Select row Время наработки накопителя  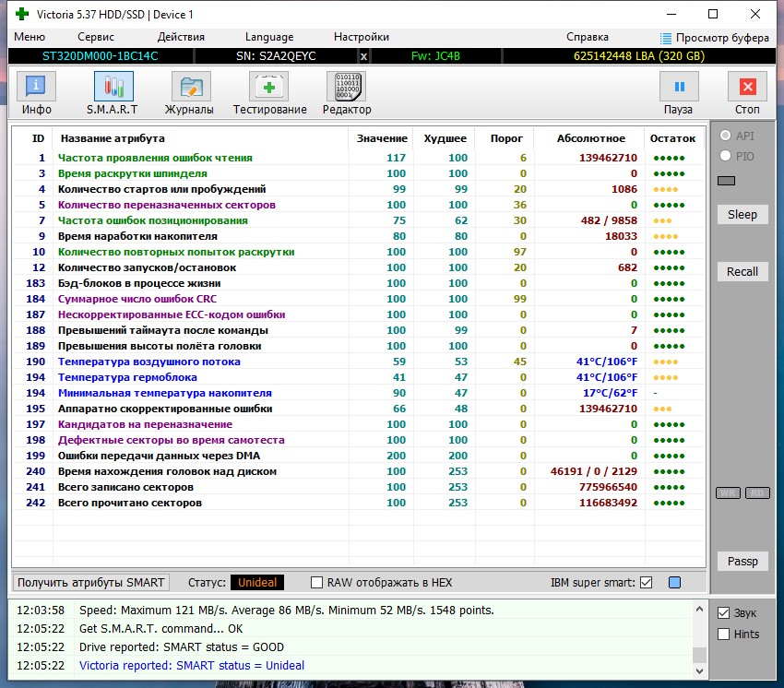(x=359, y=236)
